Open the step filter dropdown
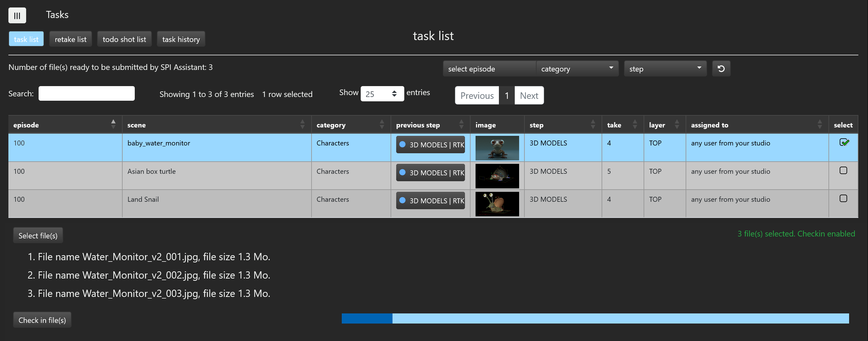 coord(665,69)
